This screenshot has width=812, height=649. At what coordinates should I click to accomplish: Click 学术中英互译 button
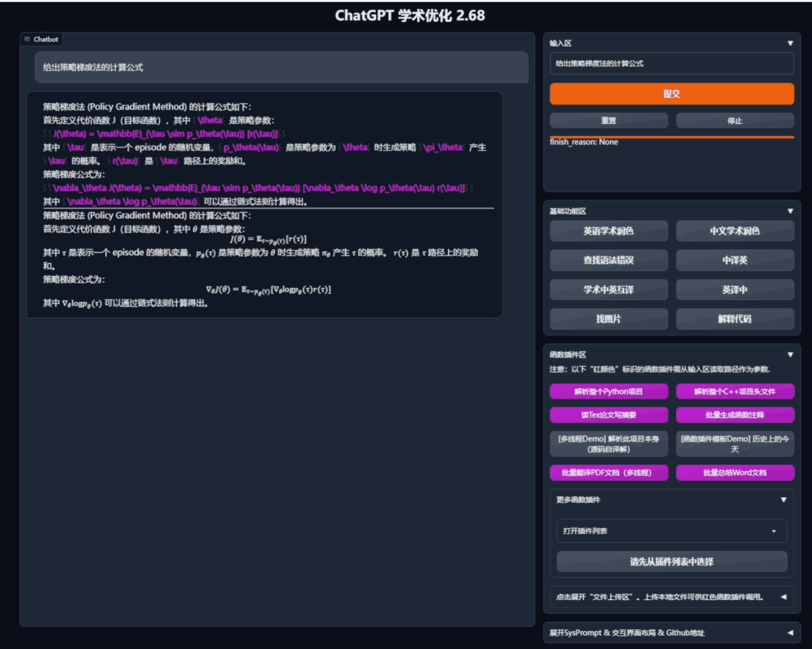(608, 290)
